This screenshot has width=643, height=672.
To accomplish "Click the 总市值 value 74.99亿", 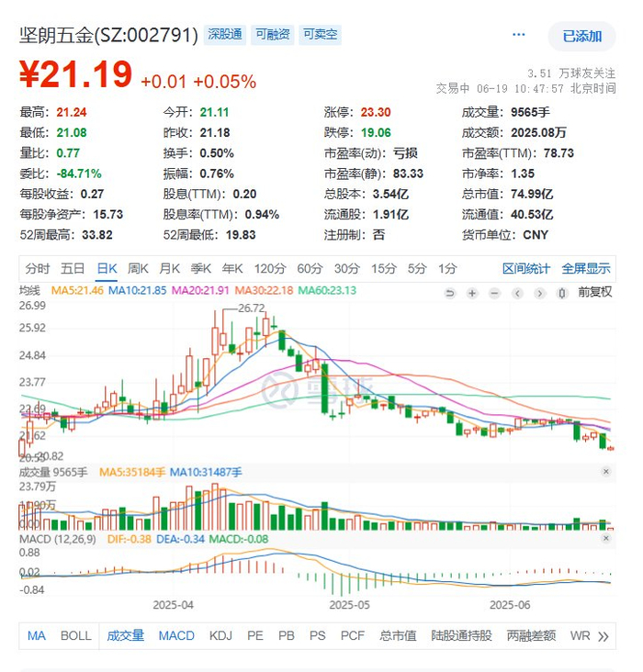I will pos(532,194).
